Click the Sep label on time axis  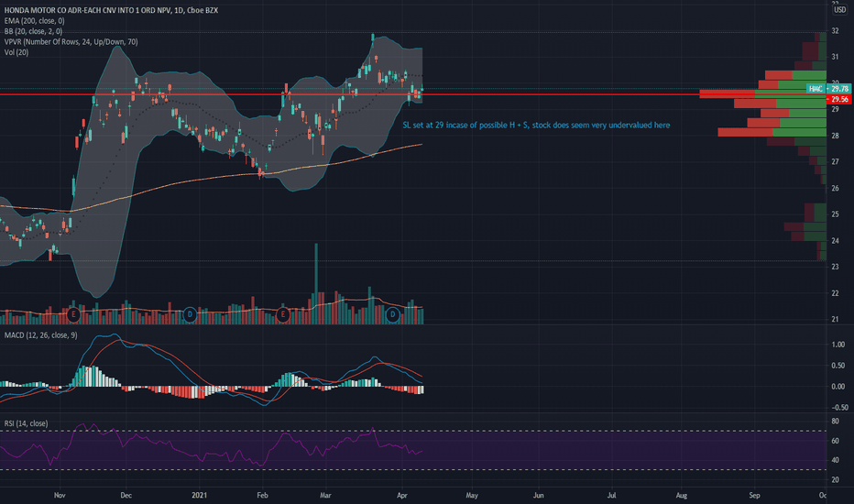click(754, 495)
